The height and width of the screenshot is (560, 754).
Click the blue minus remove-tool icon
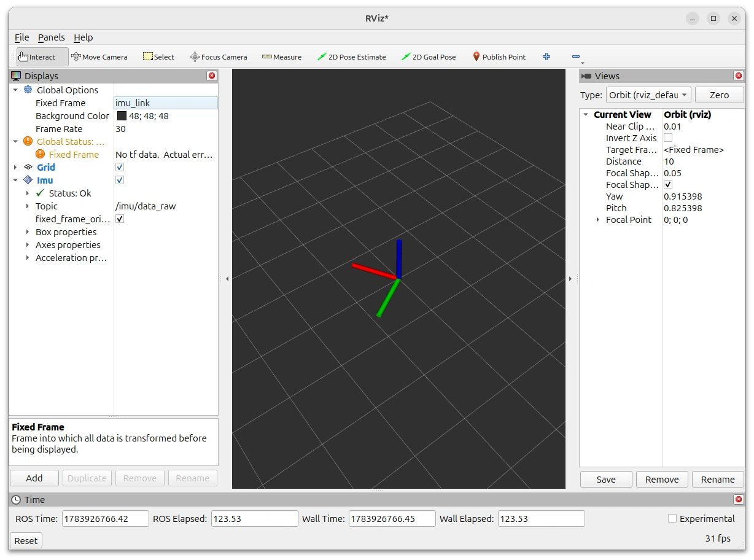(x=575, y=56)
